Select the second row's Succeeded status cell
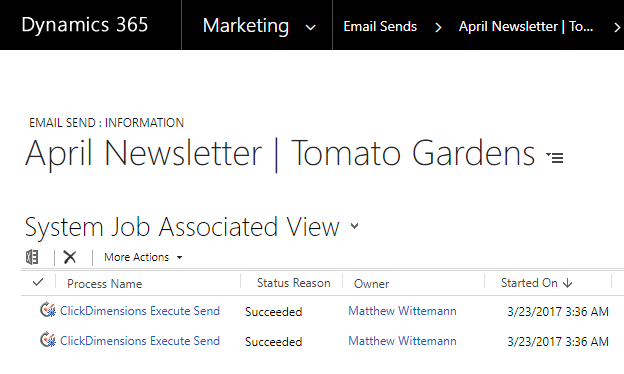624x374 pixels. pos(273,342)
